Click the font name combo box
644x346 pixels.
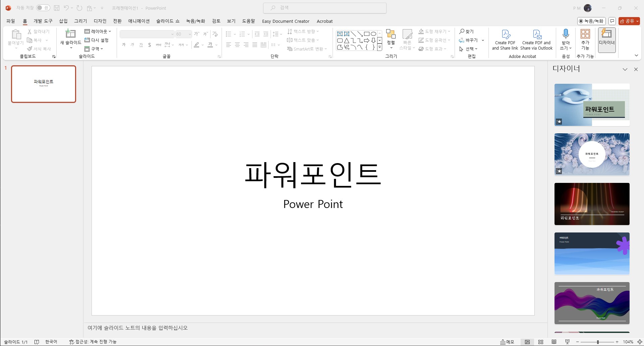click(x=147, y=34)
